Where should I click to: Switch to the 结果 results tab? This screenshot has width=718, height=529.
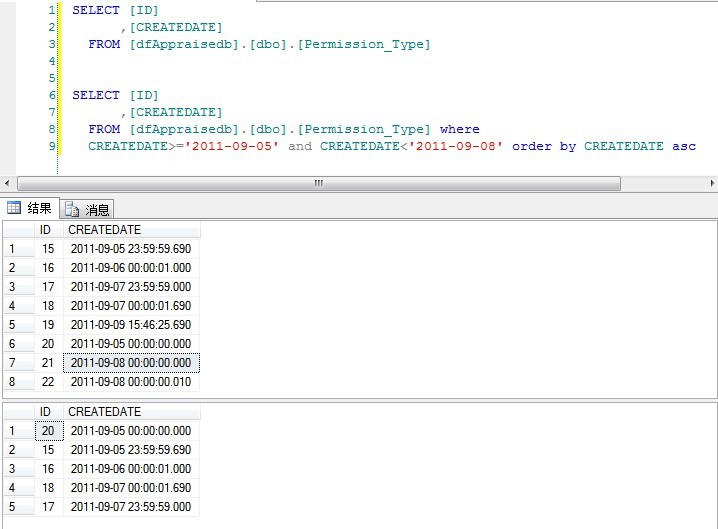[x=29, y=208]
